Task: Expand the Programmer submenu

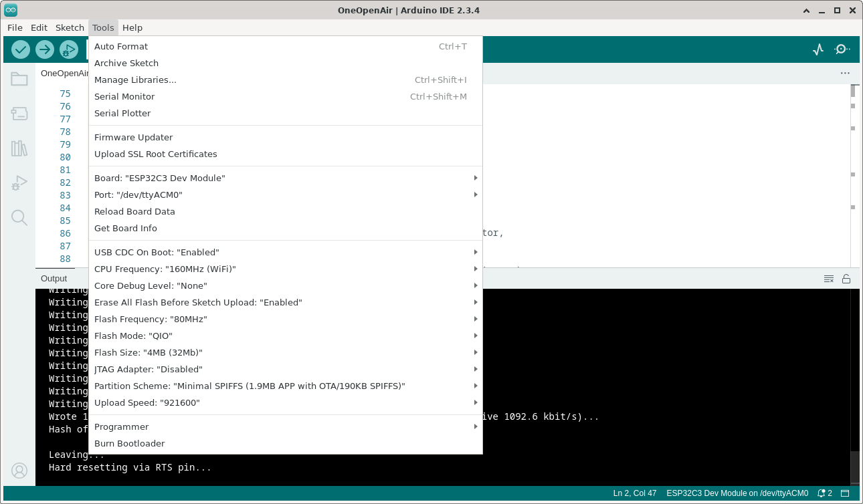Action: pos(286,426)
